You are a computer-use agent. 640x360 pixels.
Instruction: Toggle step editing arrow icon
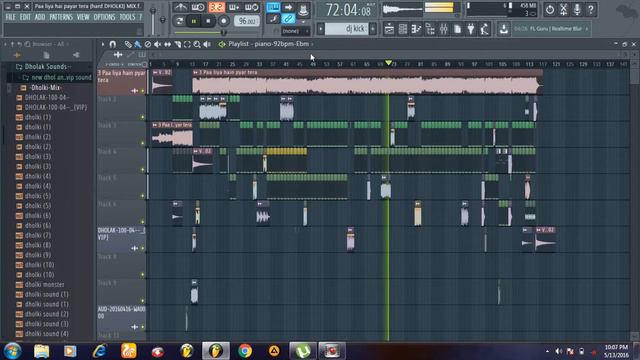click(x=288, y=7)
